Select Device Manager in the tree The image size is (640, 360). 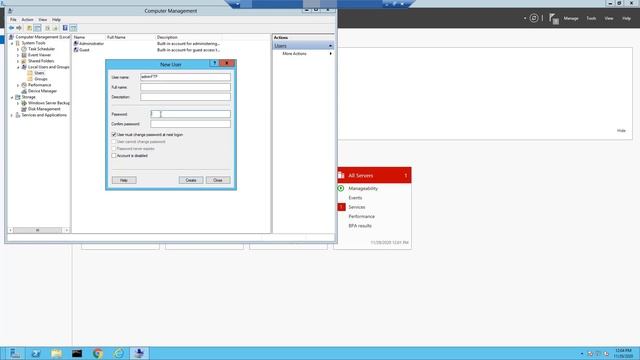click(x=42, y=91)
